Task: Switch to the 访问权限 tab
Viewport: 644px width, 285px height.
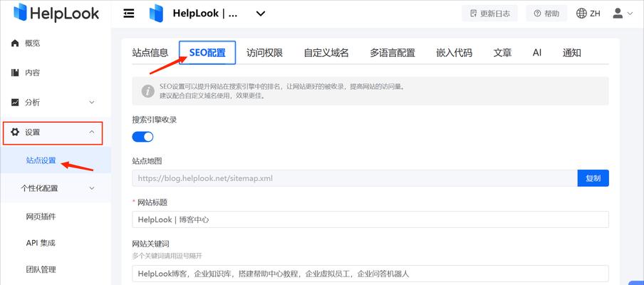Action: point(264,53)
